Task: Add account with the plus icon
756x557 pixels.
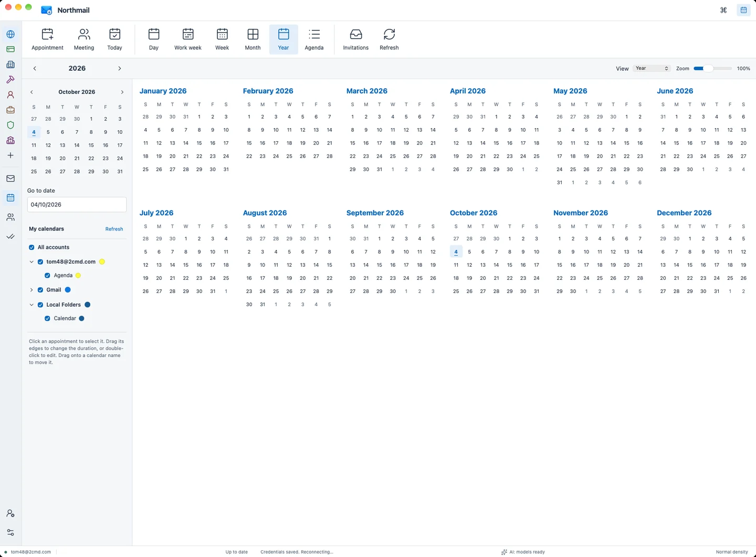Action: 10,155
